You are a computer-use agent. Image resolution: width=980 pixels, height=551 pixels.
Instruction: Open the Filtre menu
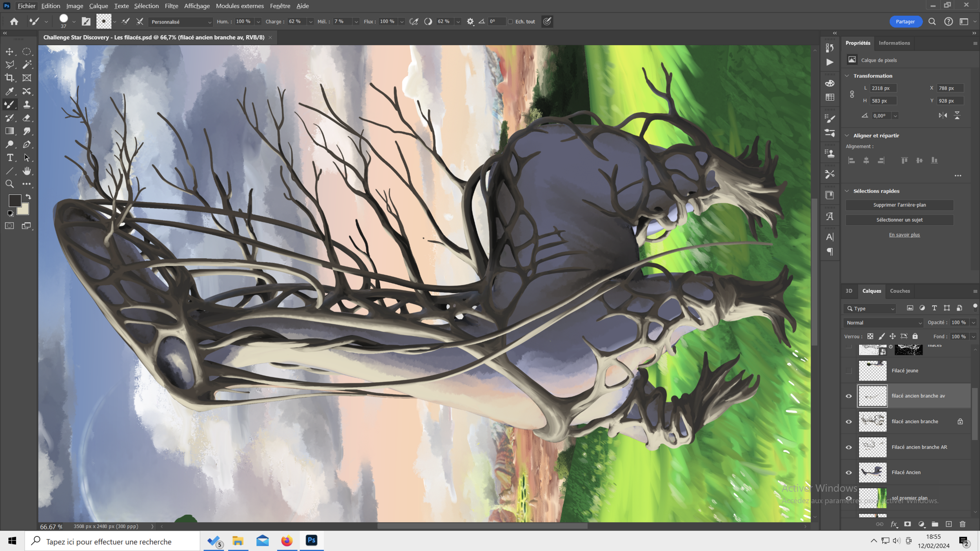tap(171, 6)
